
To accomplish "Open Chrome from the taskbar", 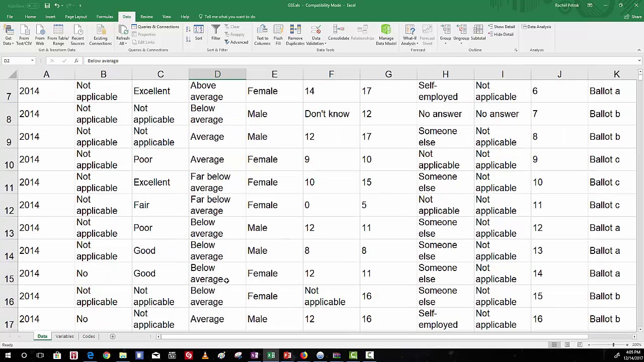I will click(107, 356).
